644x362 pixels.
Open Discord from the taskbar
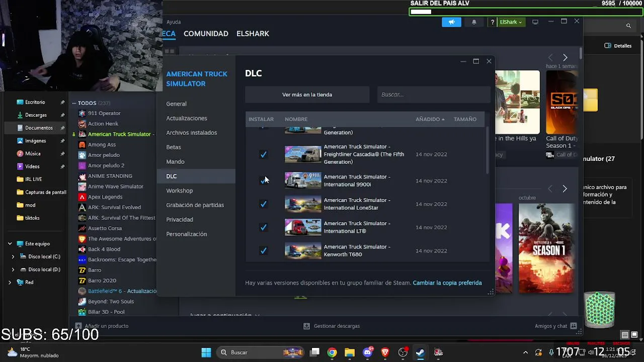click(x=368, y=352)
